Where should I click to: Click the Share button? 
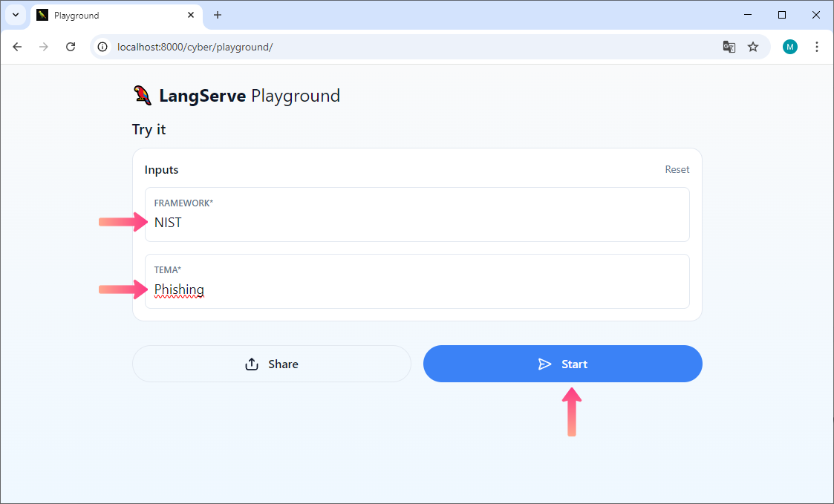pyautogui.click(x=271, y=364)
